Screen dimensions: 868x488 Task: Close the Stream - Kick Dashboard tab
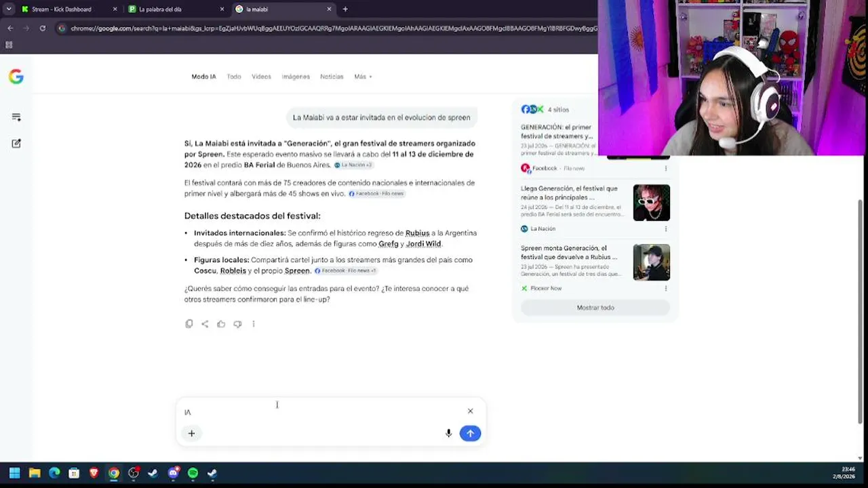point(115,9)
